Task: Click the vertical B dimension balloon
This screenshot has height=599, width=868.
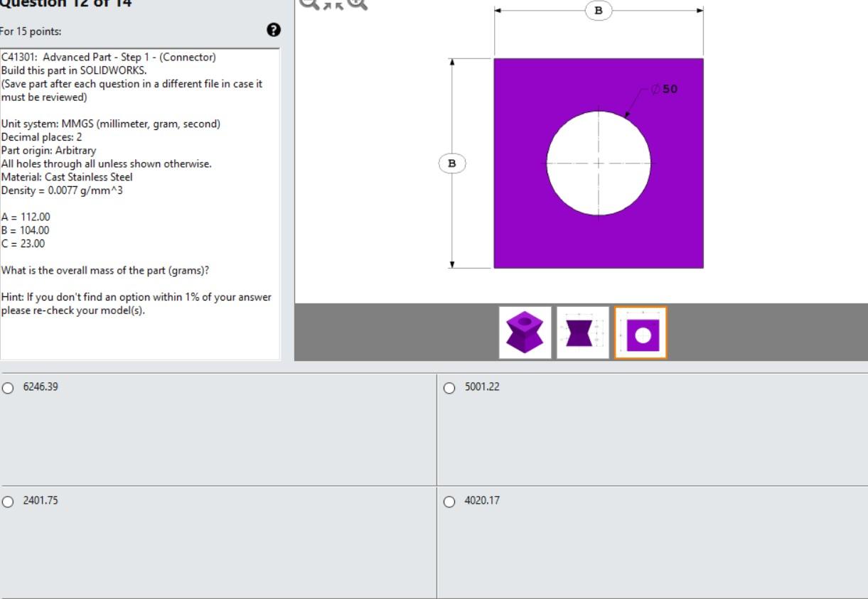Action: point(452,163)
